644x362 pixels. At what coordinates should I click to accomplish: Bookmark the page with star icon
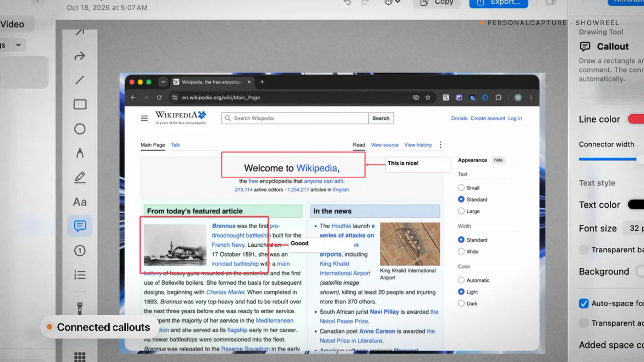(x=428, y=98)
